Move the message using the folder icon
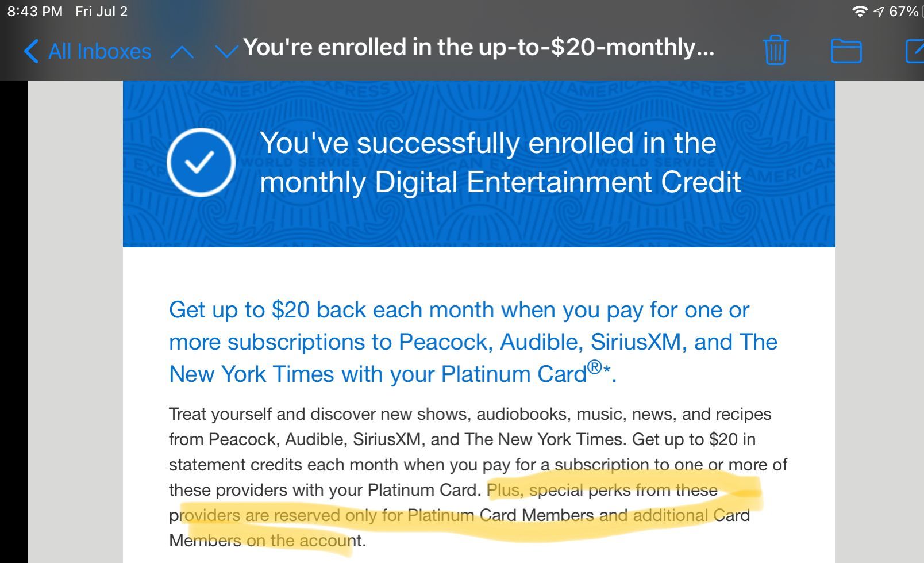The height and width of the screenshot is (563, 924). pos(846,51)
